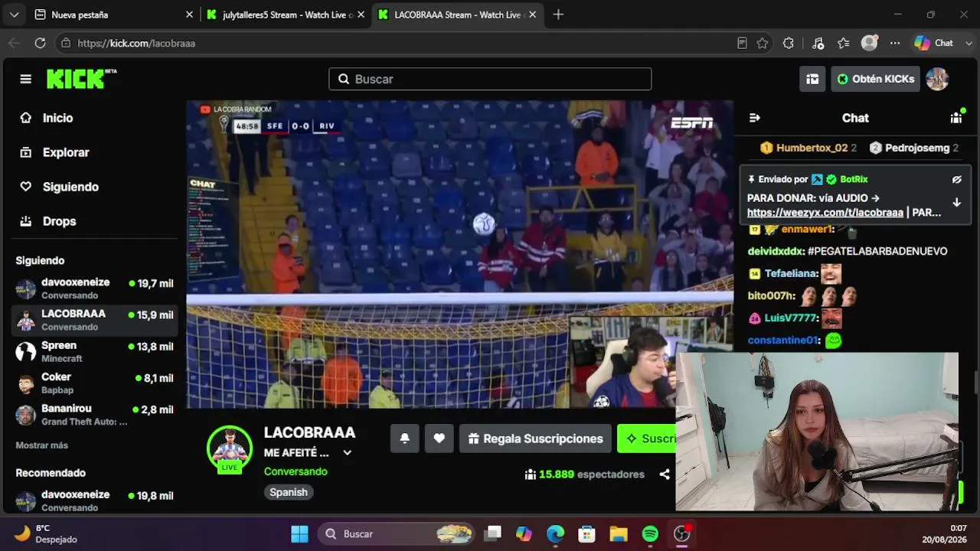The height and width of the screenshot is (551, 980).
Task: Open the weezyx.com donation link in pinned message
Action: pyautogui.click(x=825, y=213)
